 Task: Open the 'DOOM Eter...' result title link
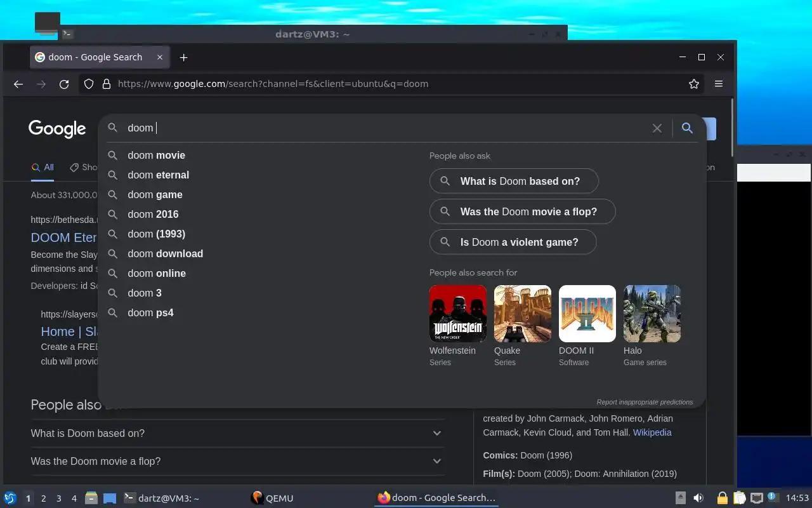pyautogui.click(x=63, y=237)
